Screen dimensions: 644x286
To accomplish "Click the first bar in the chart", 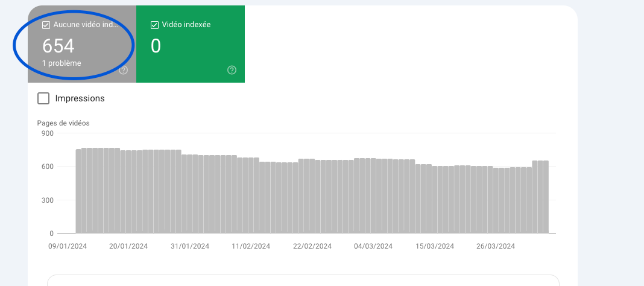I will (78, 191).
